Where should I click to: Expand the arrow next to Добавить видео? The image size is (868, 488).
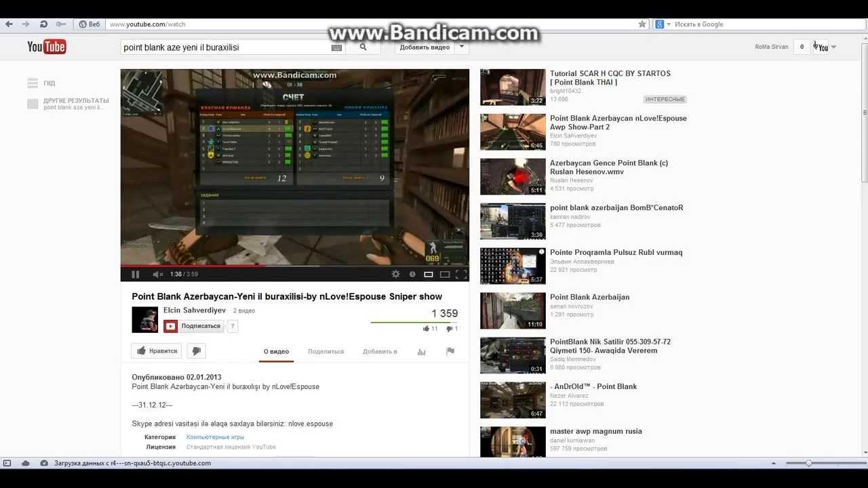462,47
